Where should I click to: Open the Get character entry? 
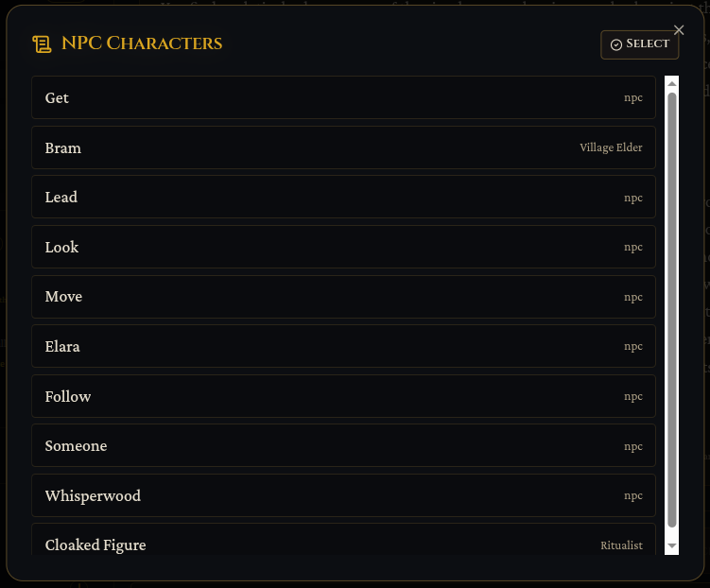point(343,98)
